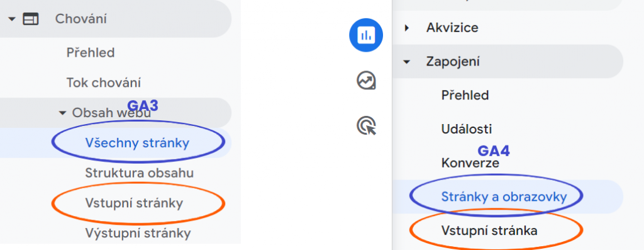
Task: Open Přehled under the Zapojení section
Action: pos(465,95)
